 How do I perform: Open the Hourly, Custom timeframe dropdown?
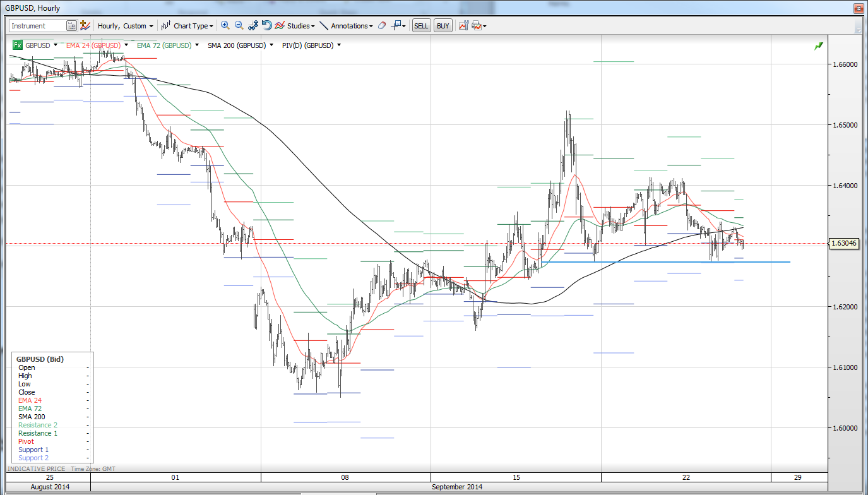[126, 26]
